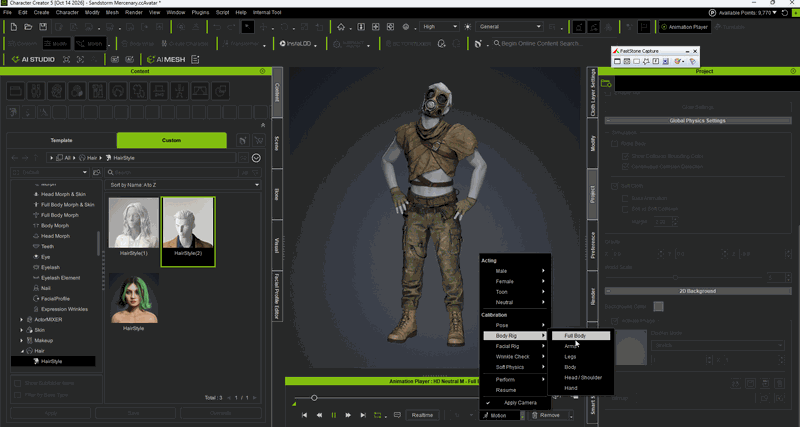Viewport: 800px width, 427px height.
Task: Select the arrow Select tool in toolbar
Action: pos(247,27)
